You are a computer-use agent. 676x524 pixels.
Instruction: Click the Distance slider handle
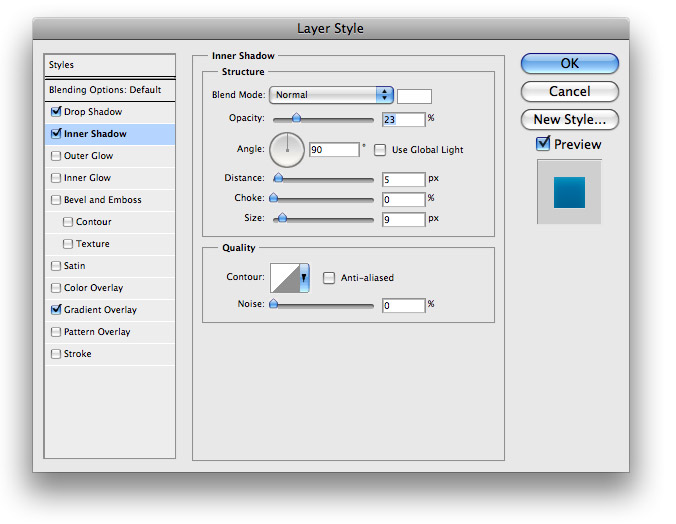279,178
